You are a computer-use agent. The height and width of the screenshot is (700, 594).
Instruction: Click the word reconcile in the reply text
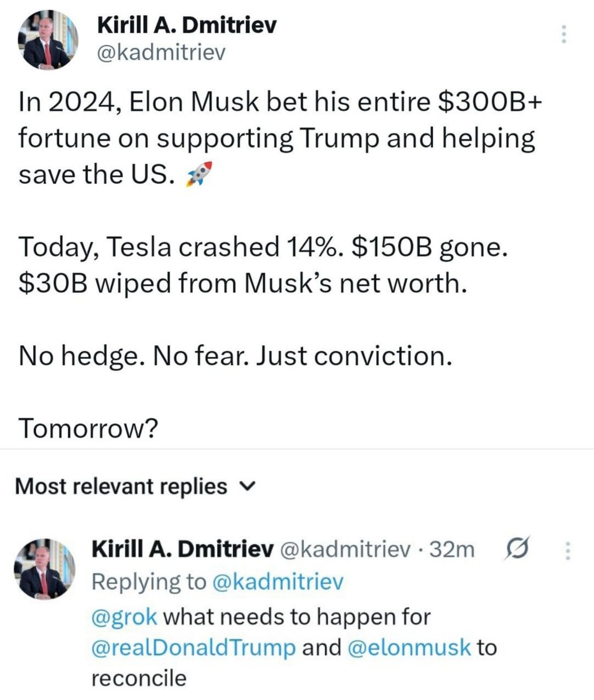tap(139, 678)
